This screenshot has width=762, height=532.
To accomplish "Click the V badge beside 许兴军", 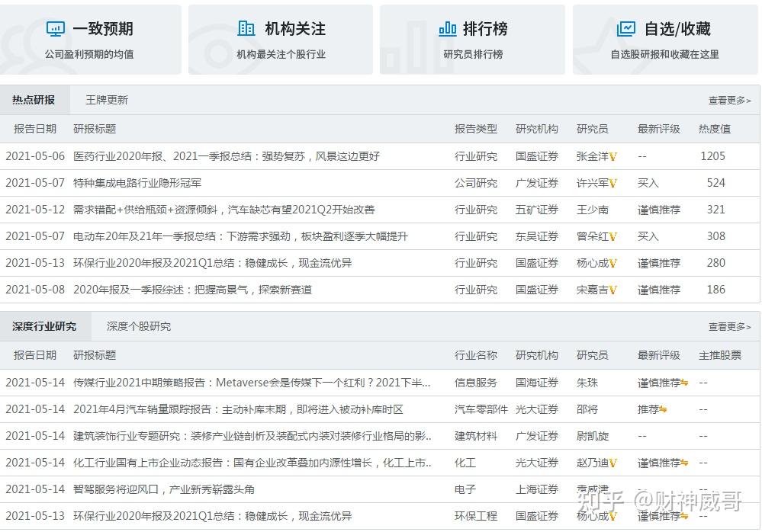I will point(612,184).
